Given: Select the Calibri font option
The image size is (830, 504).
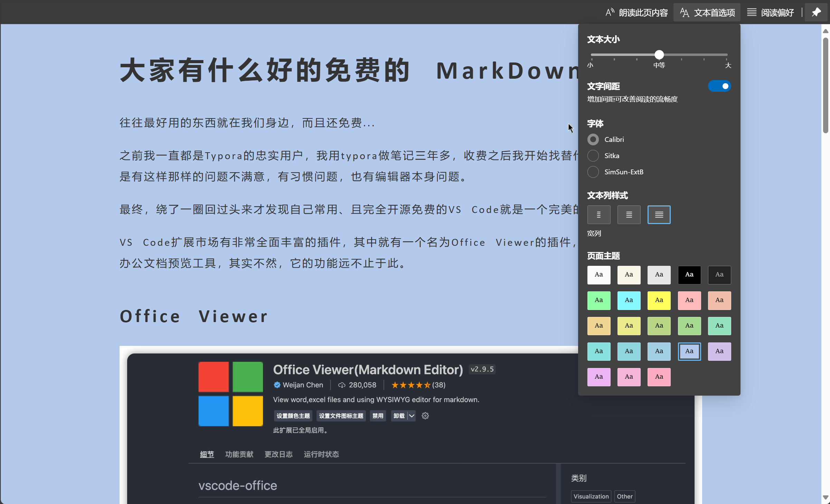Looking at the screenshot, I should coord(593,139).
